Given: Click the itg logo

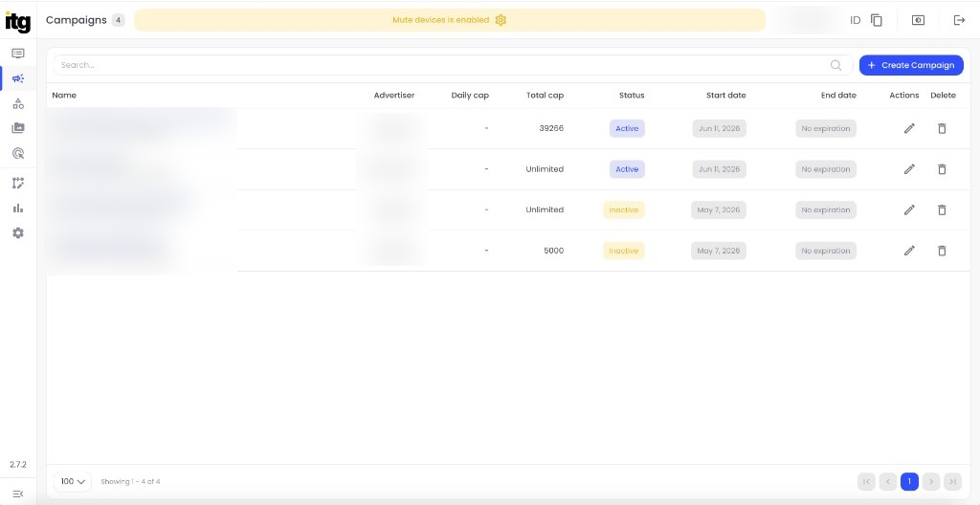Looking at the screenshot, I should pos(17,21).
